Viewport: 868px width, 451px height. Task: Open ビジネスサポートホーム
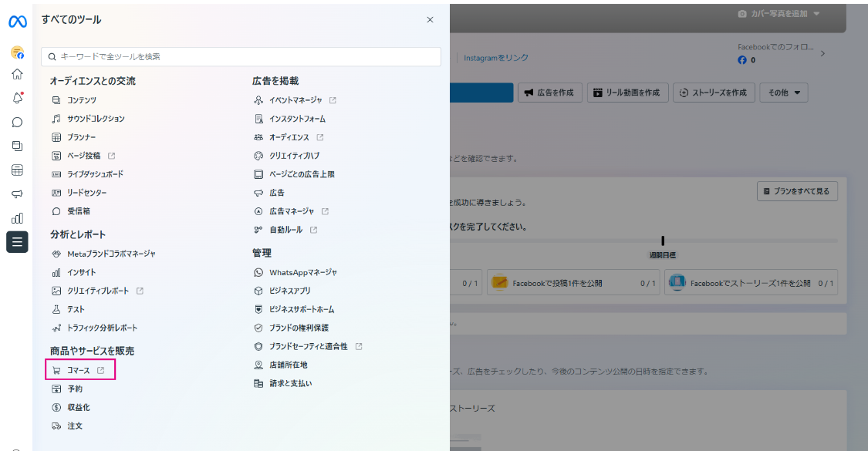tap(294, 309)
